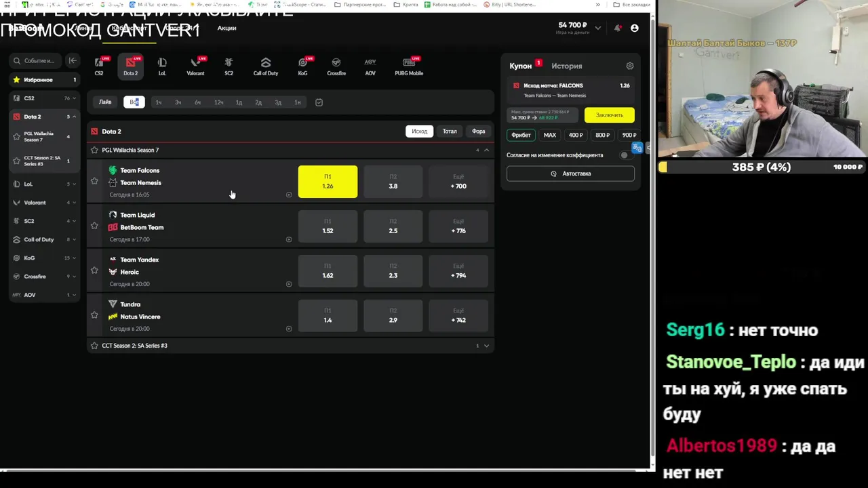This screenshot has height=488, width=868.
Task: Favorite the CCT Season 2 tournament header
Action: (94, 346)
